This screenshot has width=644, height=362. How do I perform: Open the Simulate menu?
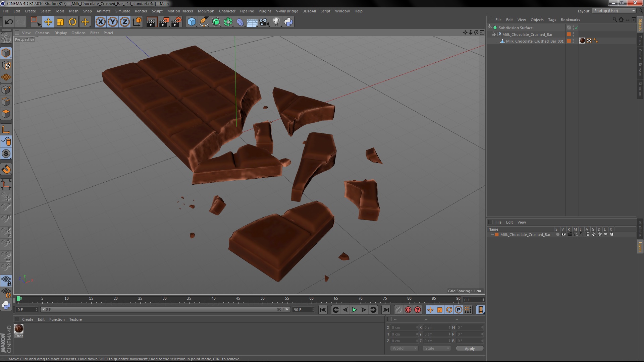(123, 11)
